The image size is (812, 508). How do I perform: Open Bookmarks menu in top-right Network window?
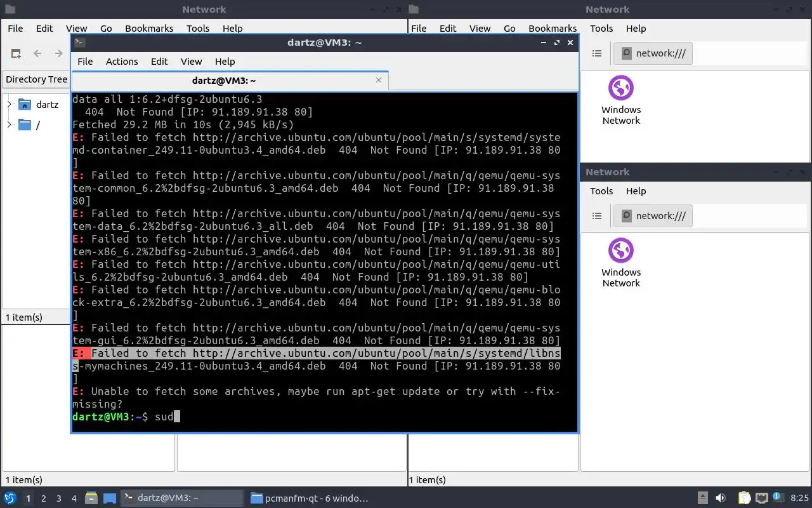(x=553, y=29)
